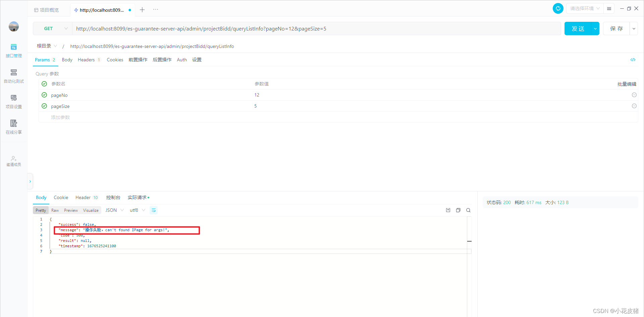
Task: Open 项目设置 in the sidebar
Action: 13,102
